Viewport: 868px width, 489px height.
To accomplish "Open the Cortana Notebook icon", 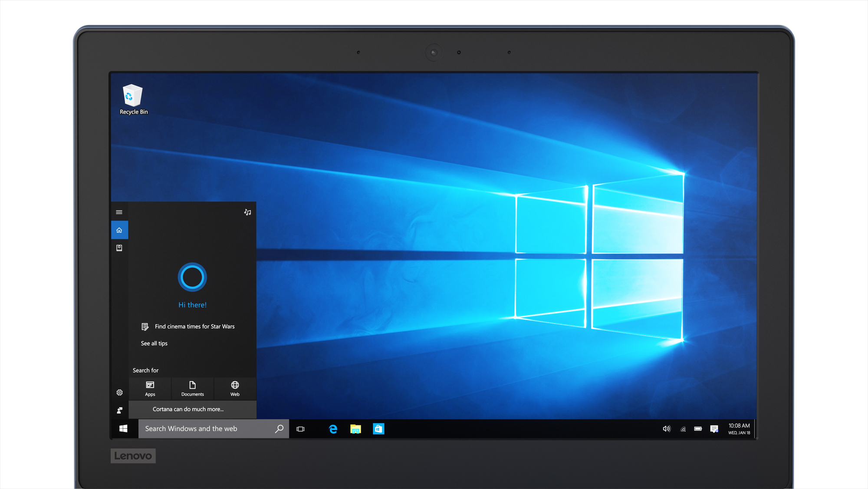I will point(119,248).
